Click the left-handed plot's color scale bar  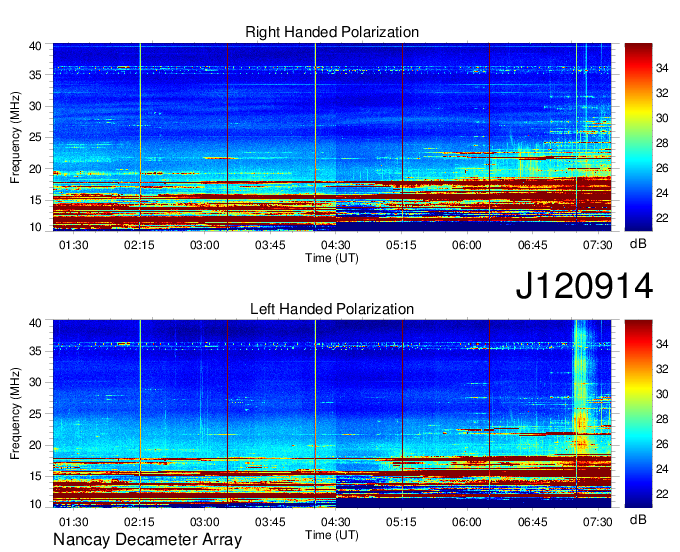pyautogui.click(x=638, y=414)
